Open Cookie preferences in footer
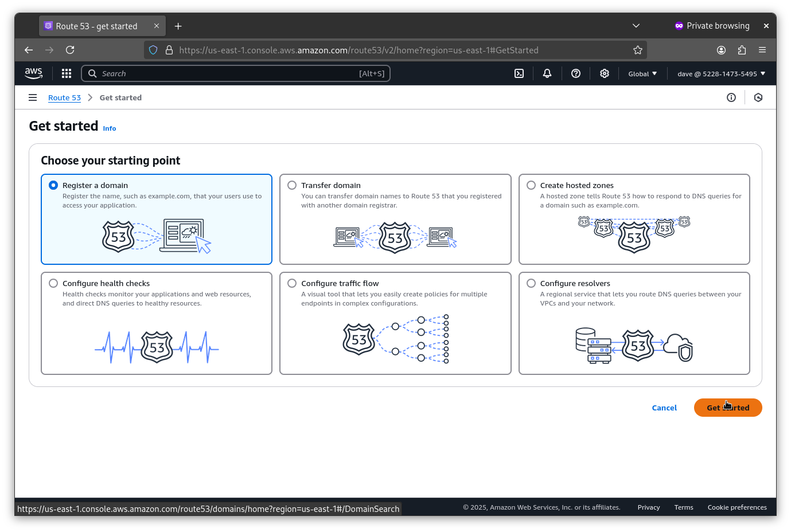Viewport: 791px width, 532px height. [737, 507]
